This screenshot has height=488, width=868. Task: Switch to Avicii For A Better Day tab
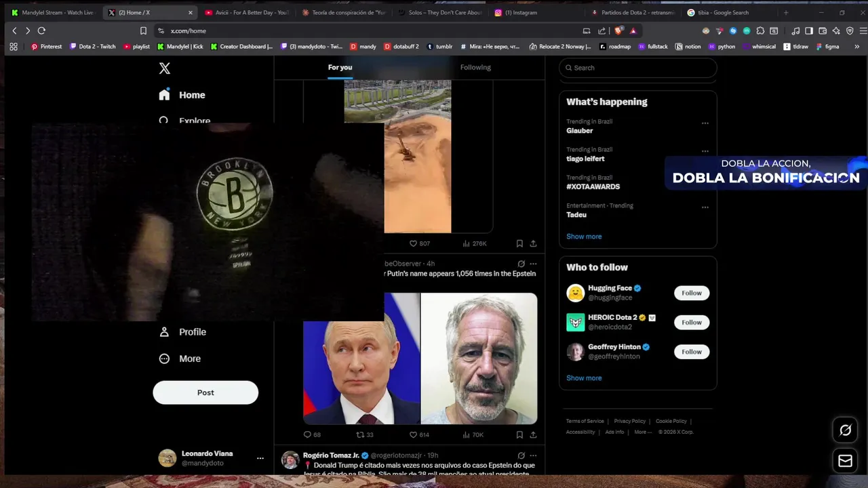(247, 12)
